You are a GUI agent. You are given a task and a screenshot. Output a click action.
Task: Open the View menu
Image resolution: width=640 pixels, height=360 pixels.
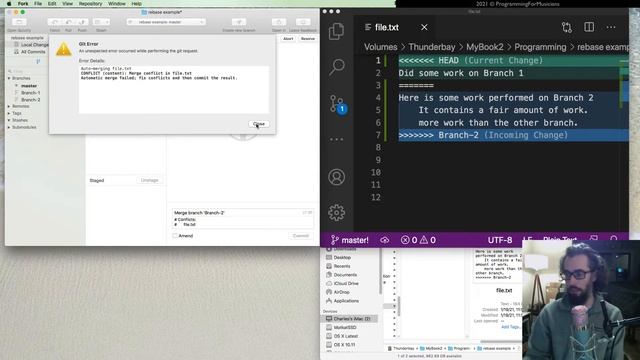pyautogui.click(x=67, y=4)
